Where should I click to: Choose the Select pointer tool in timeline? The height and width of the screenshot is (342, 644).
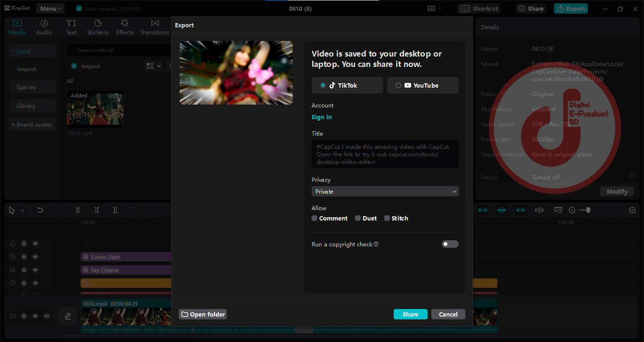[x=12, y=210]
